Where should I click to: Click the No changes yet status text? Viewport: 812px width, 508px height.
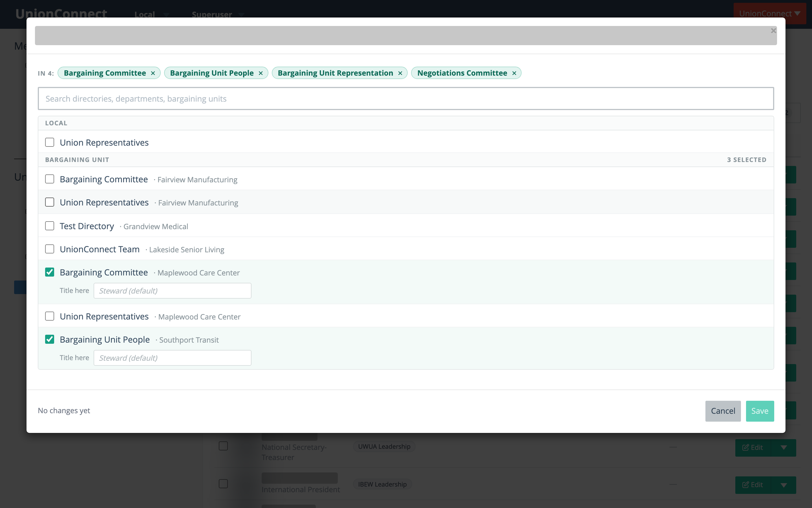coord(64,411)
